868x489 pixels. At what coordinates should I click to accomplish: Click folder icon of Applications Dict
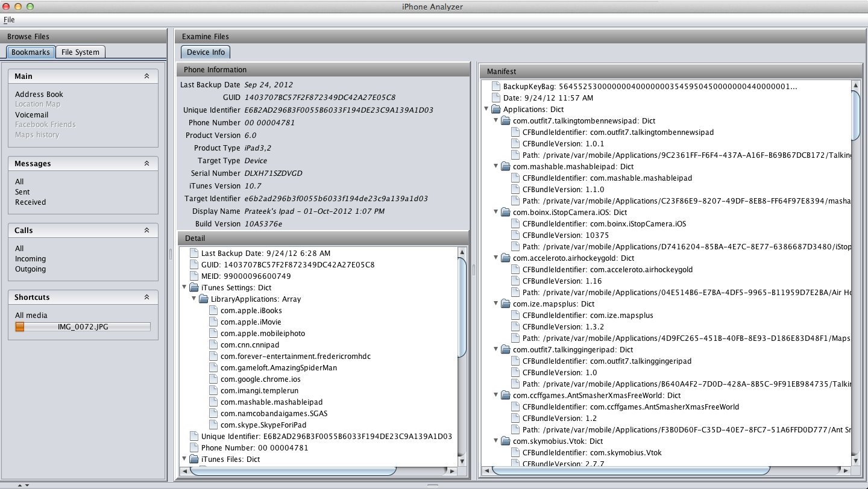pyautogui.click(x=496, y=110)
